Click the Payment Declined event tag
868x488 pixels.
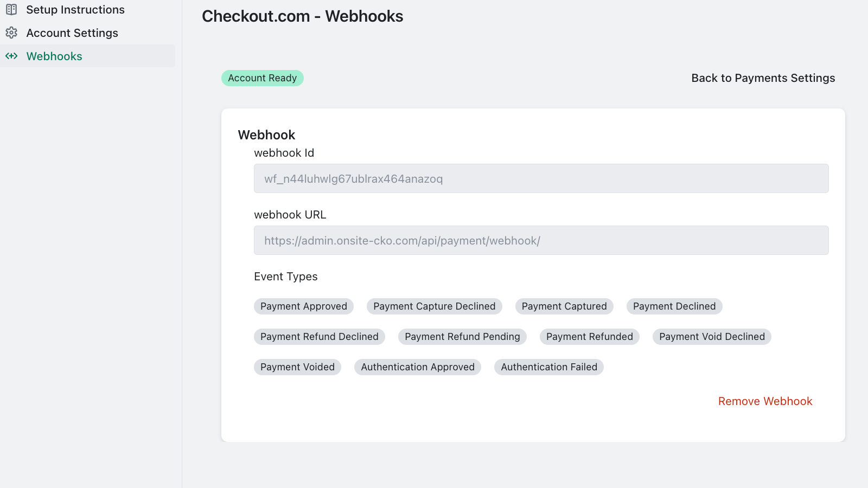[x=674, y=306]
